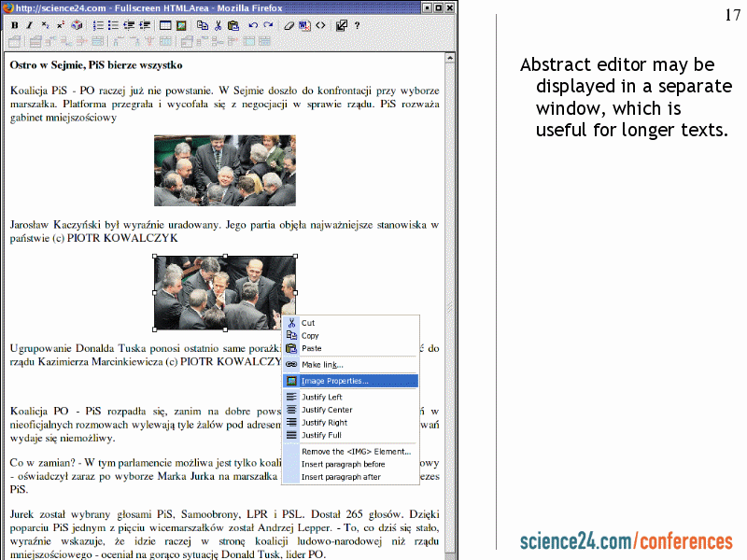Choose Insert paragraph after option

341,477
